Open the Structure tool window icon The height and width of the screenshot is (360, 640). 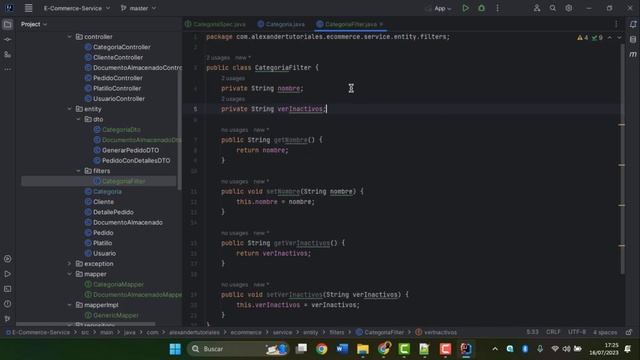[x=7, y=54]
